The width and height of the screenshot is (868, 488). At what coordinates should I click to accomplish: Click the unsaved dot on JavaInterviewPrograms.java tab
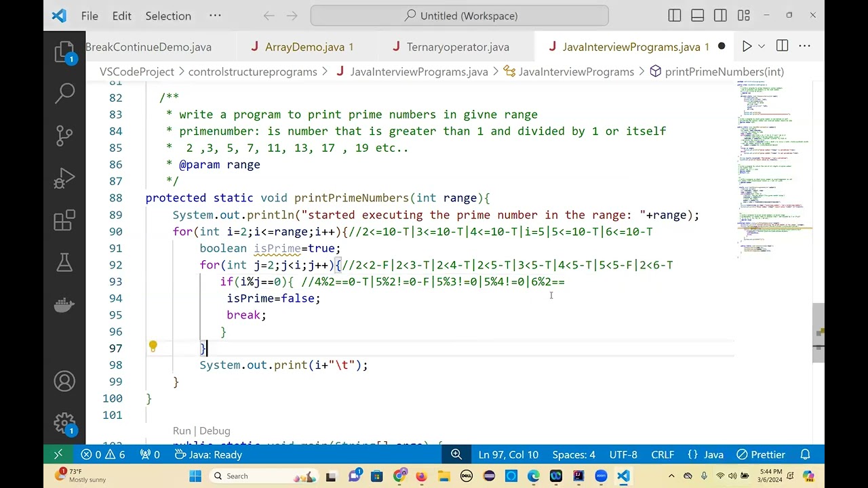click(722, 47)
